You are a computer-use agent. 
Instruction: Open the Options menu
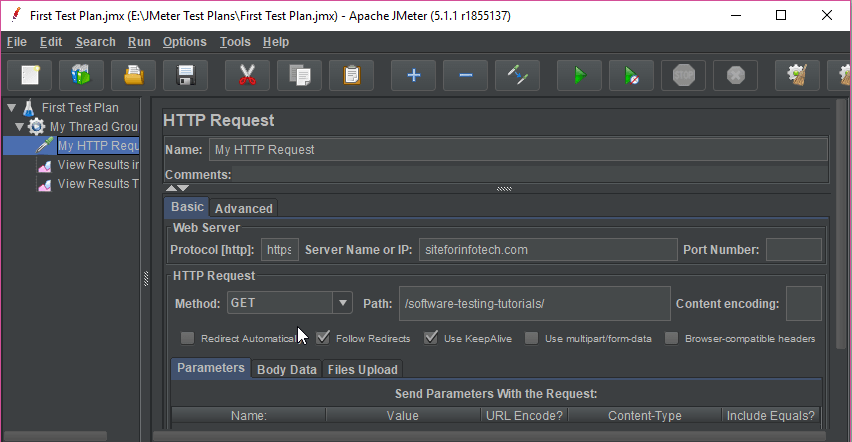(185, 42)
